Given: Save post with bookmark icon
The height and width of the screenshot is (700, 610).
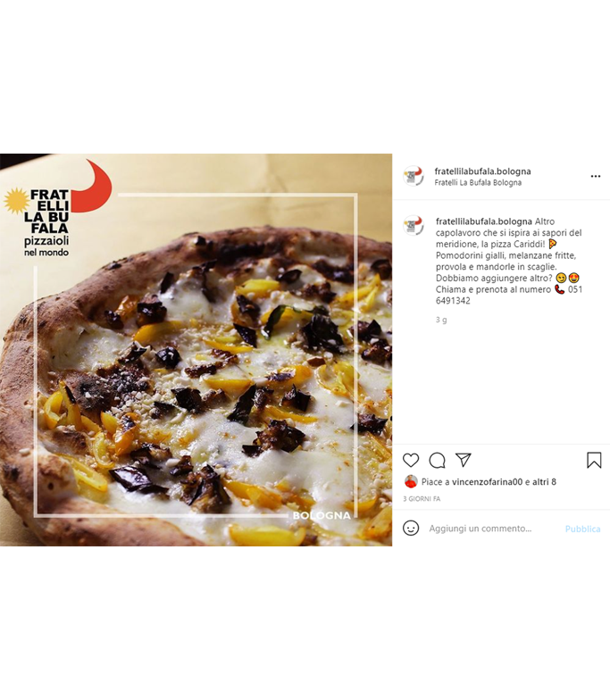Looking at the screenshot, I should (594, 461).
